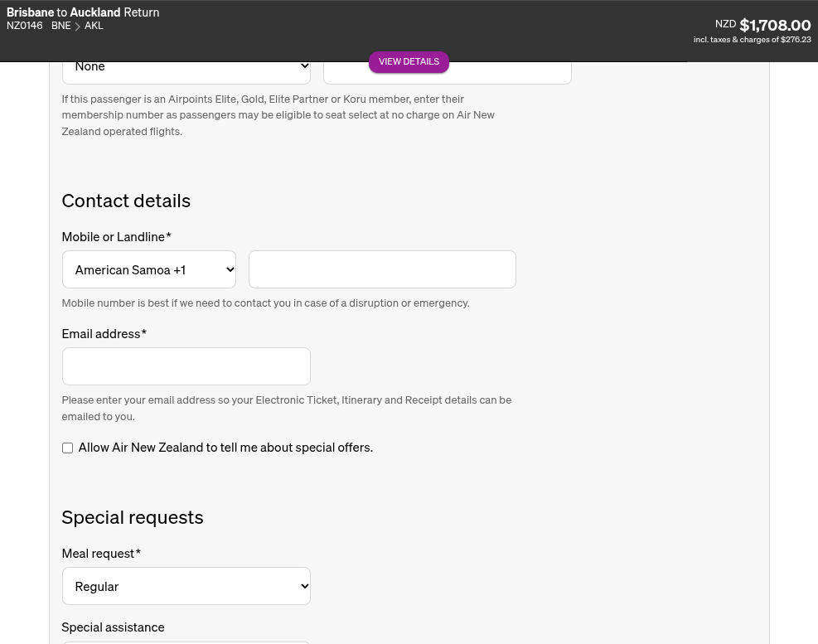Click the NZD currency label
This screenshot has width=818, height=644.
pyautogui.click(x=725, y=24)
